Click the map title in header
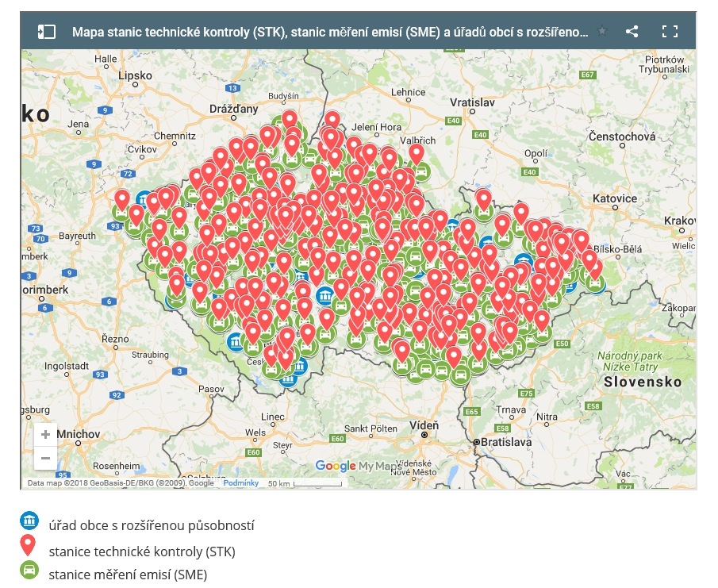Viewport: 718px width, 588px height. tap(330, 32)
